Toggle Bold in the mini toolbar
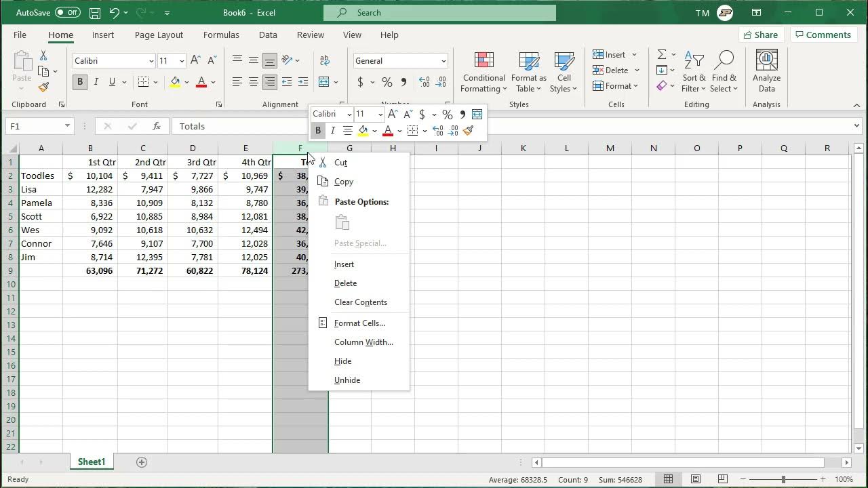868x488 pixels. coord(317,130)
